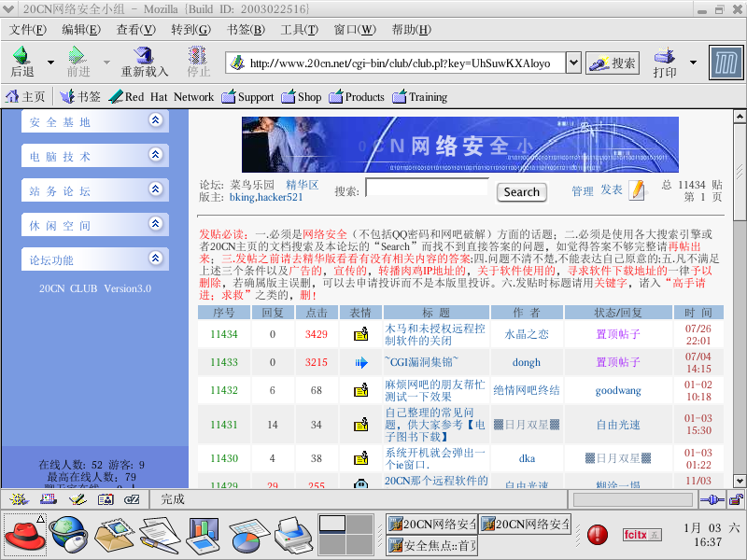
Task: Reload the page with 重新载入
Action: [145, 62]
